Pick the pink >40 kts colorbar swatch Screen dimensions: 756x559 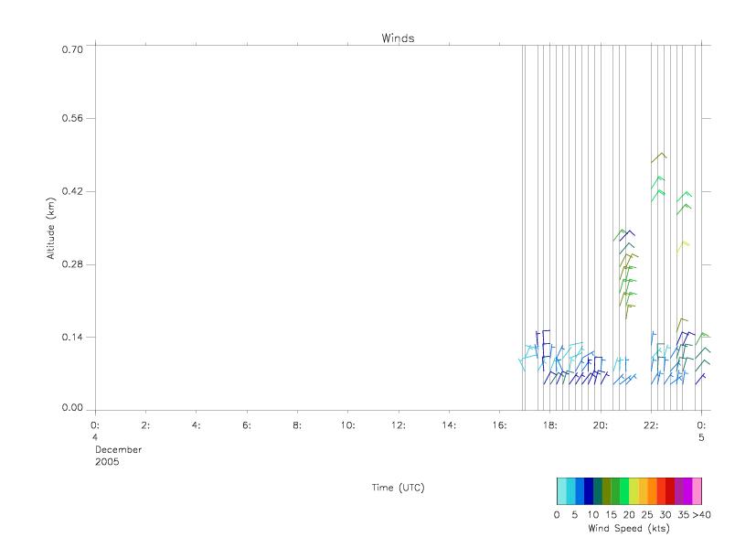coord(697,491)
